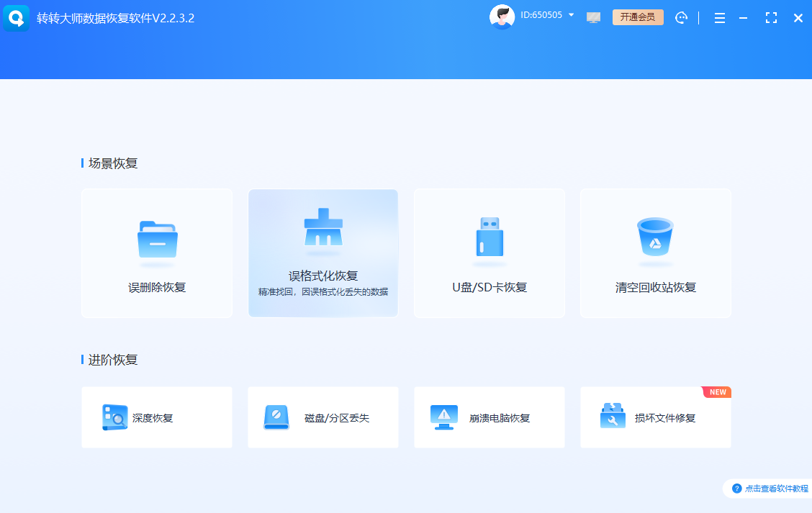Start 误格式化恢复 format recovery
The height and width of the screenshot is (513, 812).
coord(323,253)
